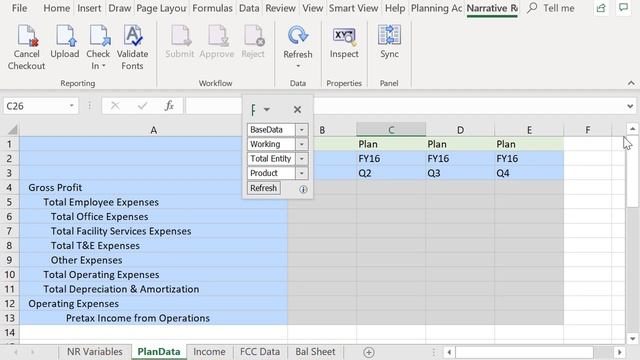
Task: Open the POV panel options dropdown arrow
Action: [267, 109]
